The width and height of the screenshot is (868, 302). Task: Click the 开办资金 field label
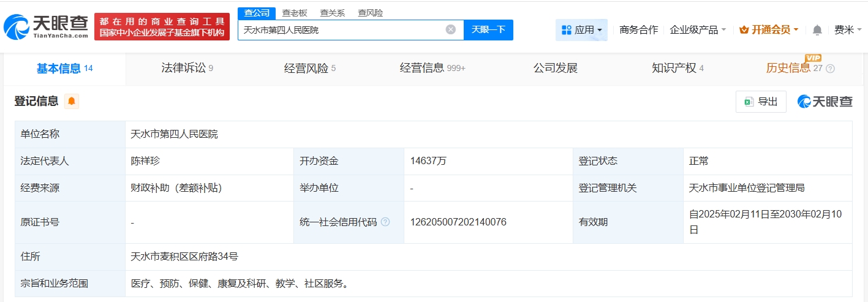(x=319, y=161)
